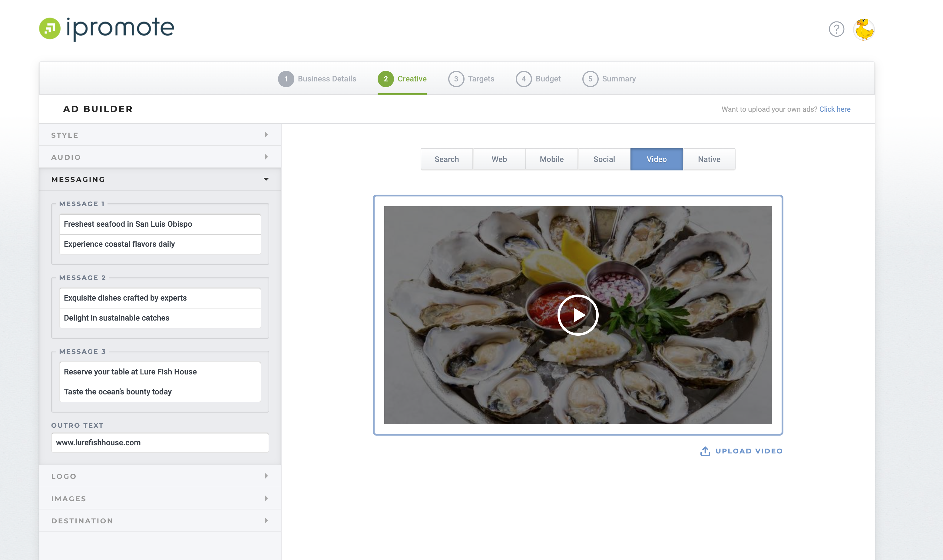Click the iPromote logo
Screen dimensions: 943x560
(107, 28)
